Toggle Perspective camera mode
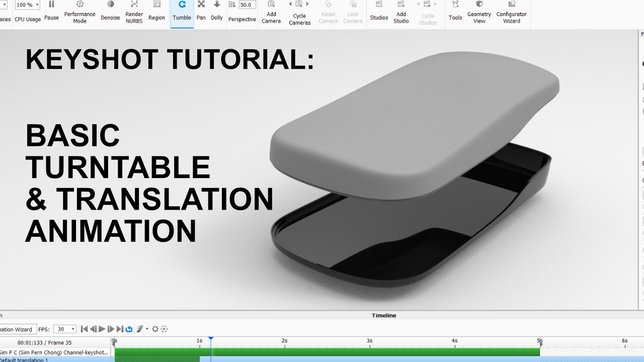Image resolution: width=644 pixels, height=362 pixels. click(x=232, y=5)
